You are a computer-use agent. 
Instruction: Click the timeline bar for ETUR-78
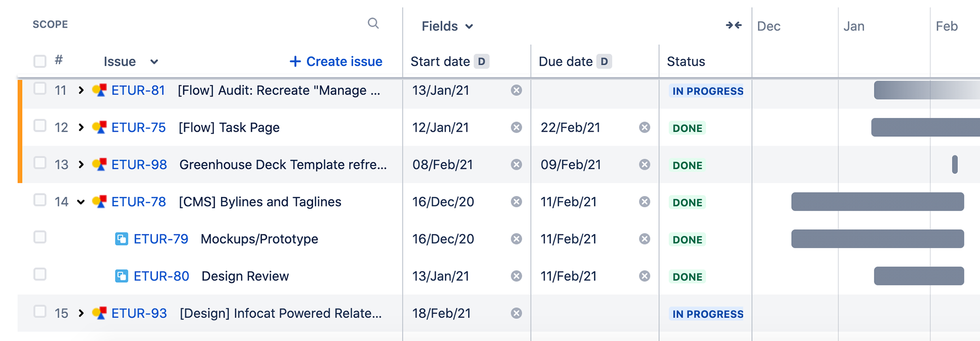pos(877,202)
